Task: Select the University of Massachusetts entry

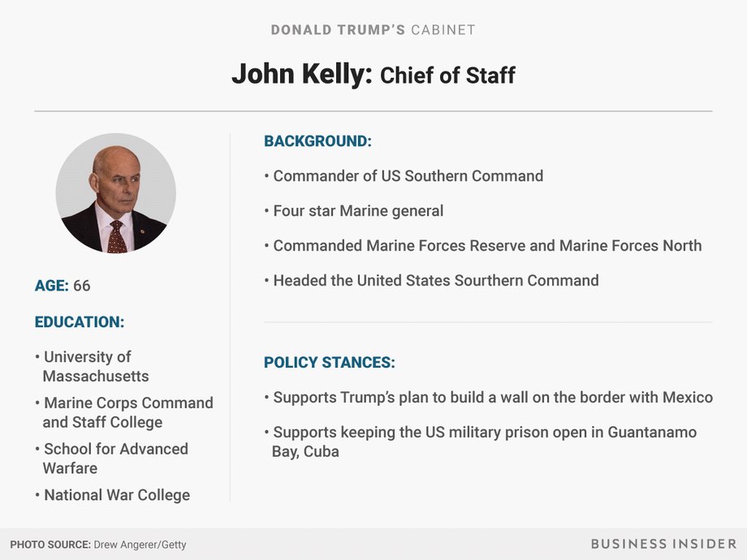Action: [92, 366]
